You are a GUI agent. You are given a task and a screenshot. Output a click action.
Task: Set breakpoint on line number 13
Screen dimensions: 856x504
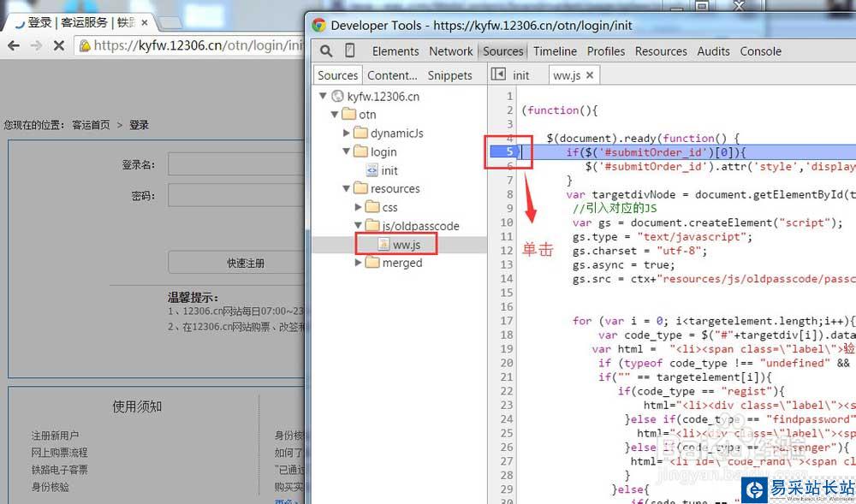tap(507, 264)
